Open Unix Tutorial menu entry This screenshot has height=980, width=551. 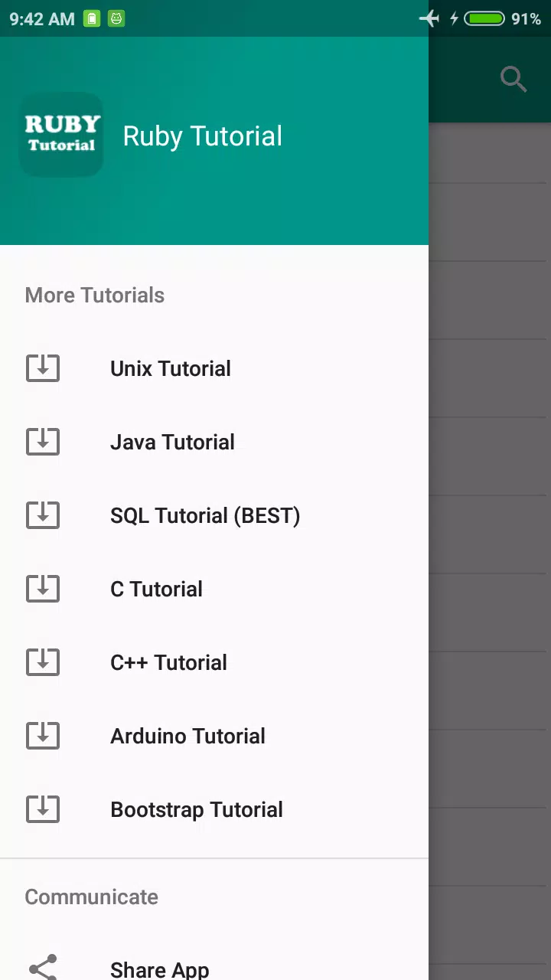click(214, 368)
